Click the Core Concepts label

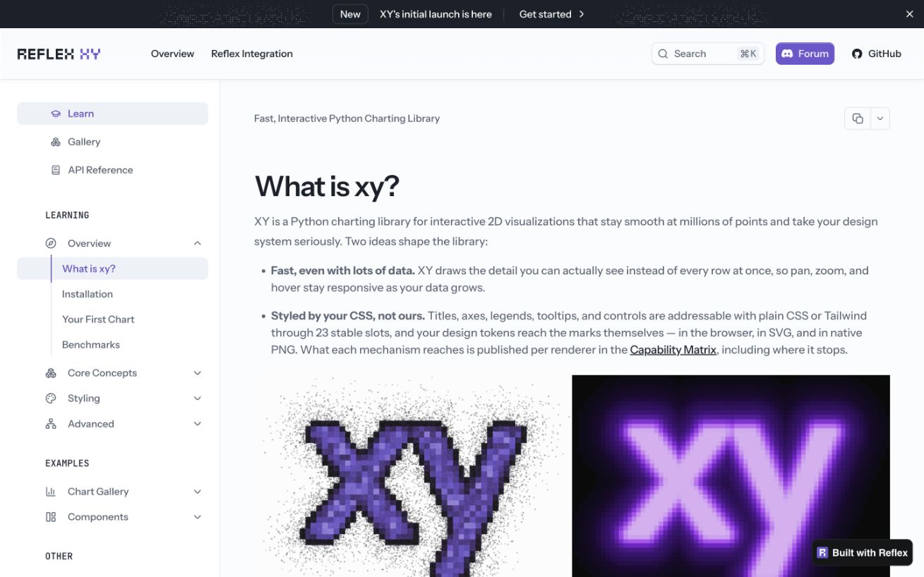click(x=102, y=373)
